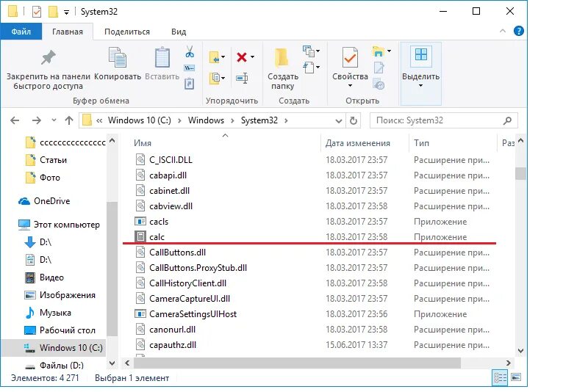
Task: Click the History icon in Открыть group
Action: click(x=379, y=84)
